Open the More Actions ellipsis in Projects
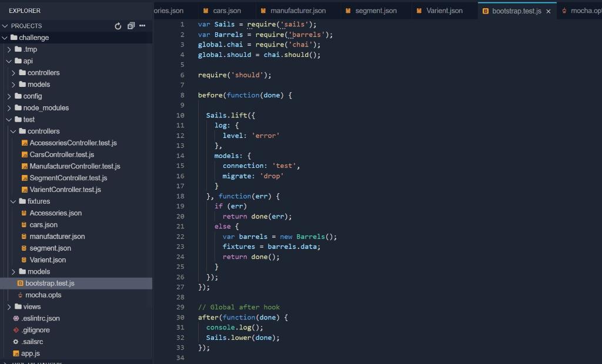Screen dimensions: 602x364 tap(143, 26)
